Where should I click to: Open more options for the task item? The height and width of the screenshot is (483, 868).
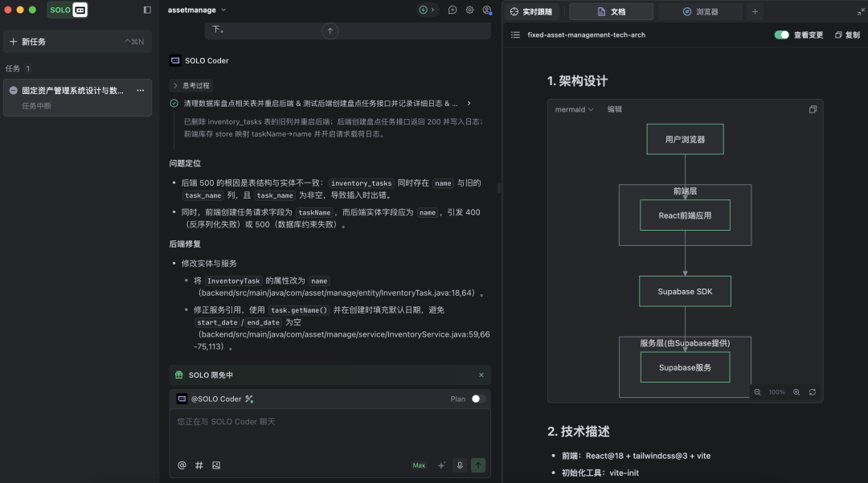coord(141,90)
